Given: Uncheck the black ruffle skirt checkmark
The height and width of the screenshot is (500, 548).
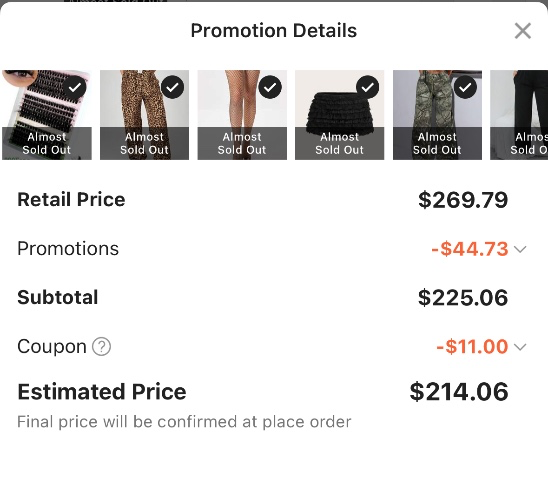Looking at the screenshot, I should tap(367, 87).
